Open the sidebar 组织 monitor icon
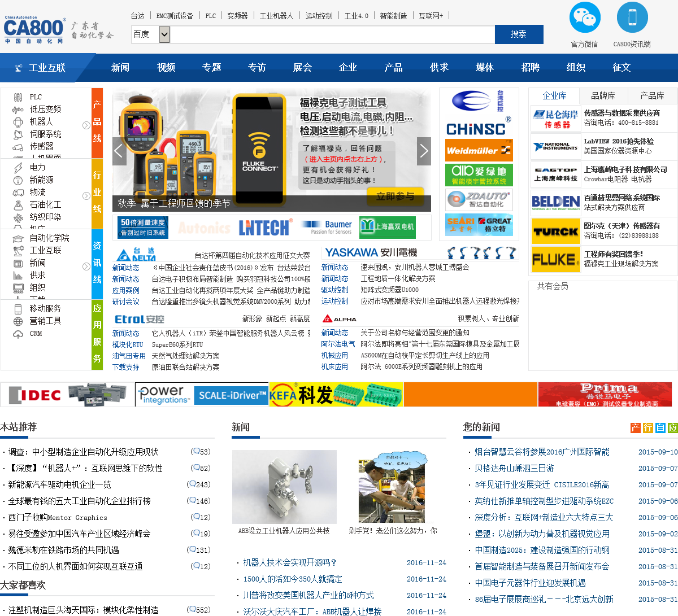 (18, 288)
